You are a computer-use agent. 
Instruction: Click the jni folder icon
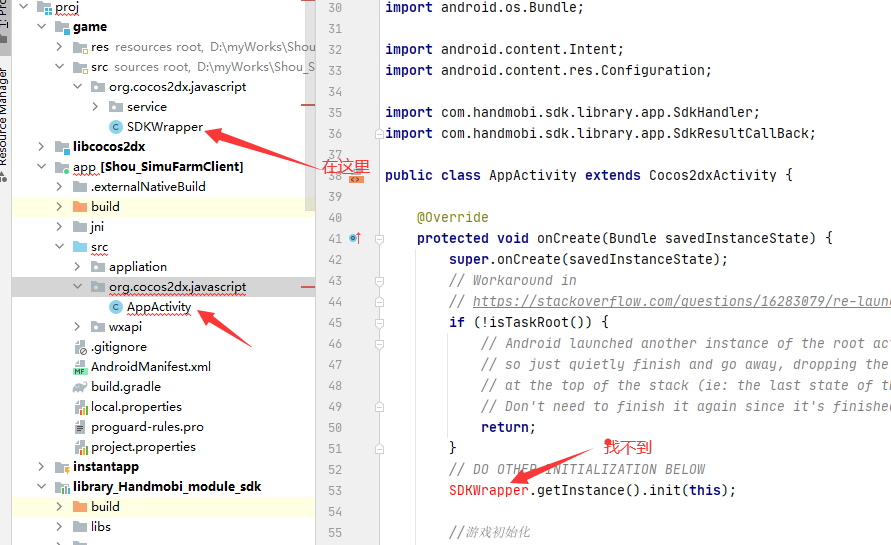(80, 227)
